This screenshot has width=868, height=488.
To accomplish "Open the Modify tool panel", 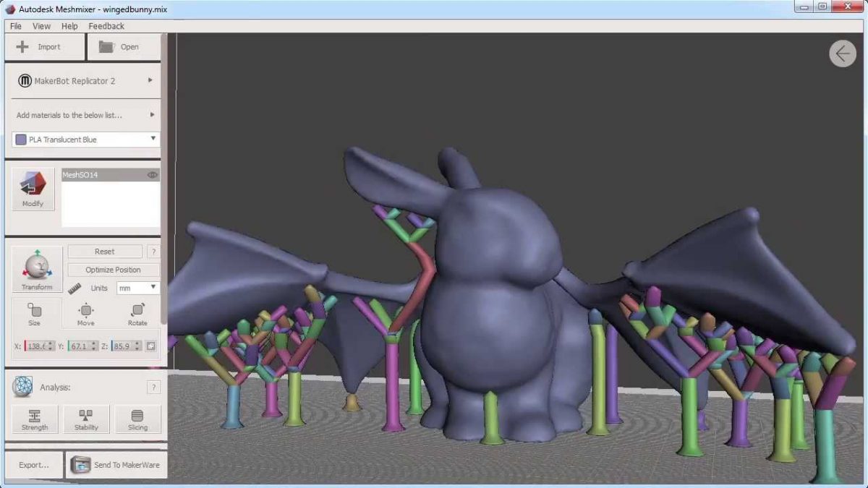I will [x=32, y=189].
